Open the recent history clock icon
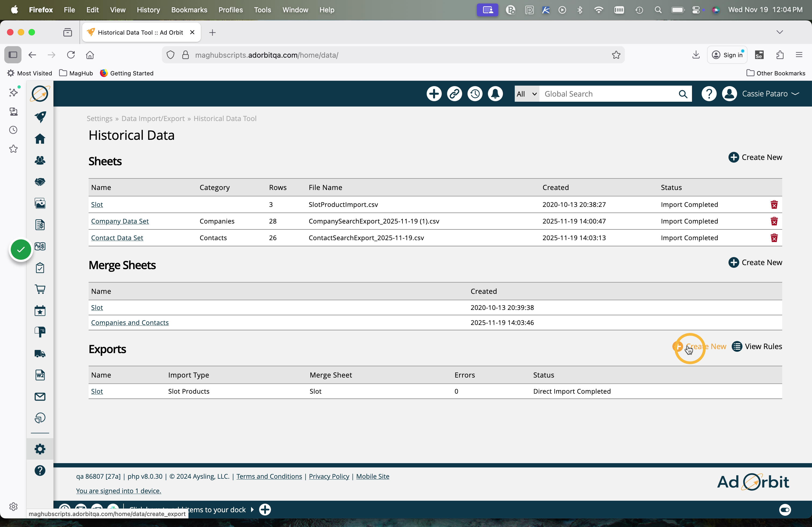Image resolution: width=812 pixels, height=527 pixels. (474, 94)
